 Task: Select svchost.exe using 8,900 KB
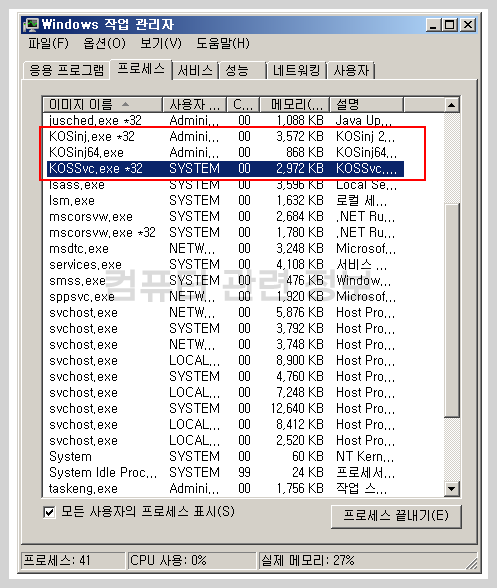pos(225,360)
